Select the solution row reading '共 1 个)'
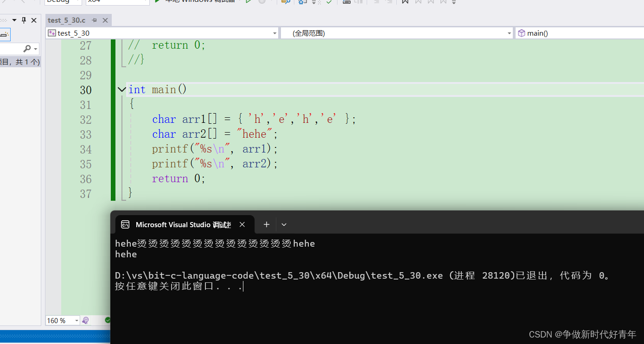The height and width of the screenshot is (344, 644). (20, 62)
